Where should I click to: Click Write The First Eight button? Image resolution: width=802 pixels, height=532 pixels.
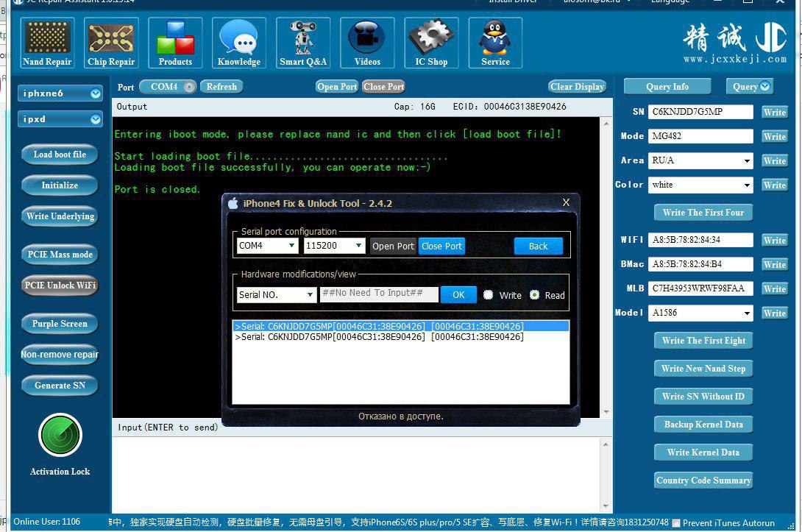pos(703,340)
